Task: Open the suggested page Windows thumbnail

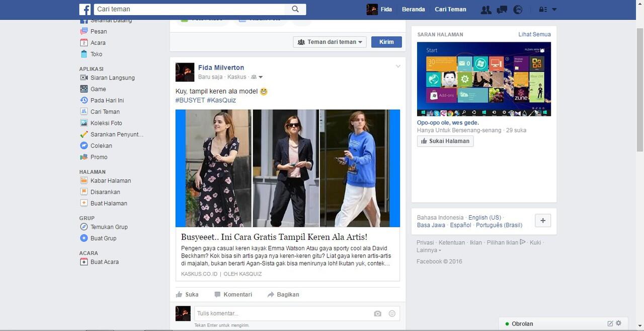Action: 484,79
